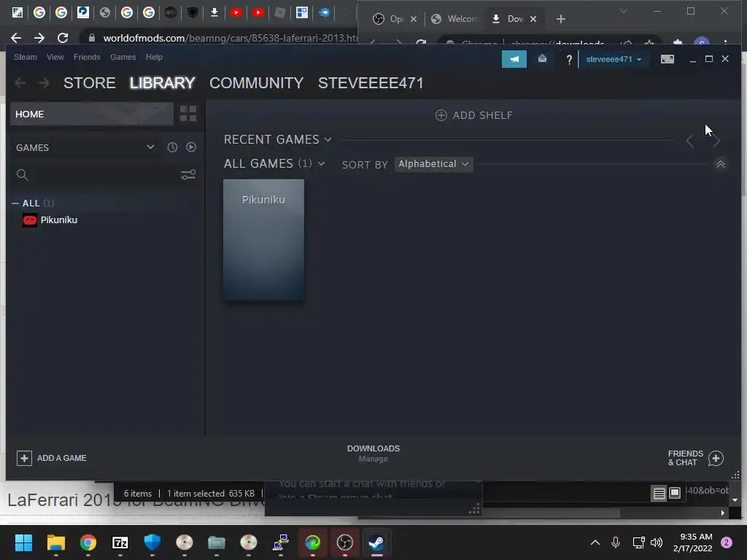Click the plus icon for Add a Game
747x560 pixels.
[x=24, y=458]
